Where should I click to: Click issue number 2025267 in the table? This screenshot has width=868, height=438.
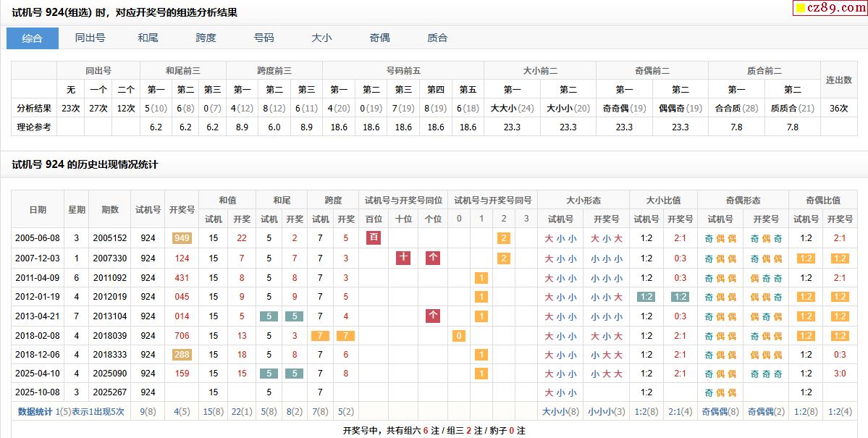(109, 392)
